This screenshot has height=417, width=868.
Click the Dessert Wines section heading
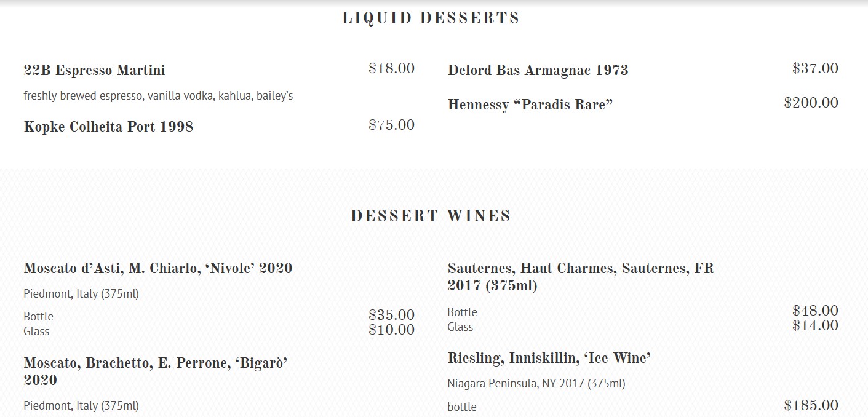coord(431,216)
